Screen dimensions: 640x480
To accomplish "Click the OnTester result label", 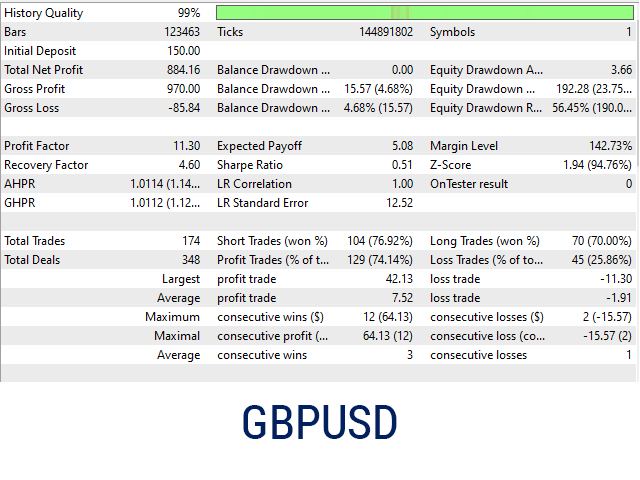I will pyautogui.click(x=469, y=184).
